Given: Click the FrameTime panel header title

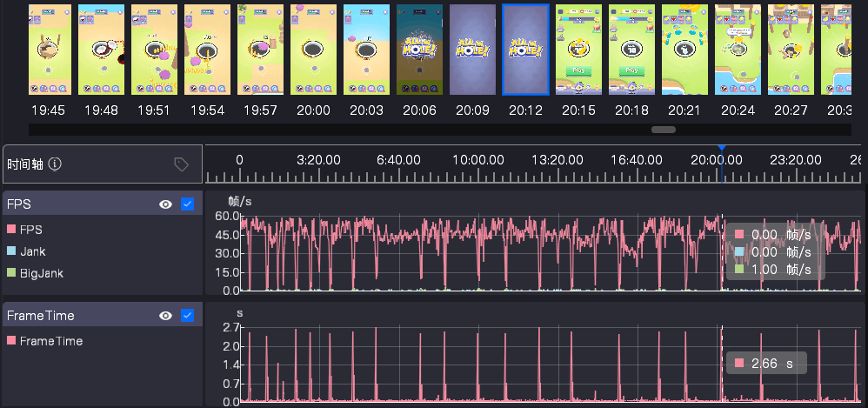Looking at the screenshot, I should pyautogui.click(x=41, y=316).
